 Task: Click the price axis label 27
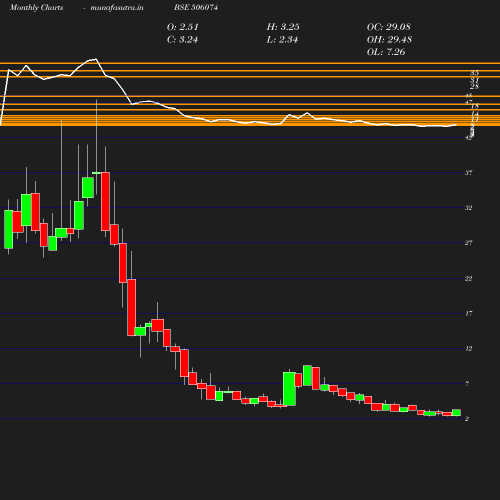tap(469, 243)
